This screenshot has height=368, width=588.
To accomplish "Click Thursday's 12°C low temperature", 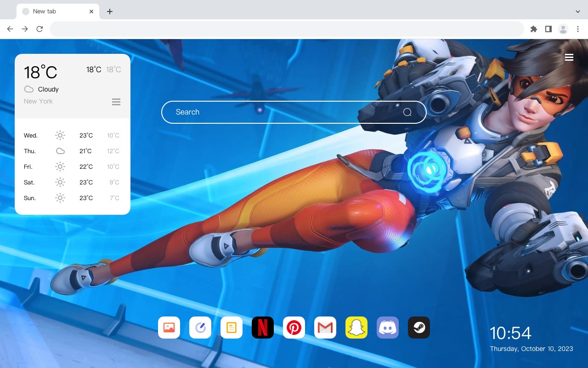I will (x=113, y=151).
